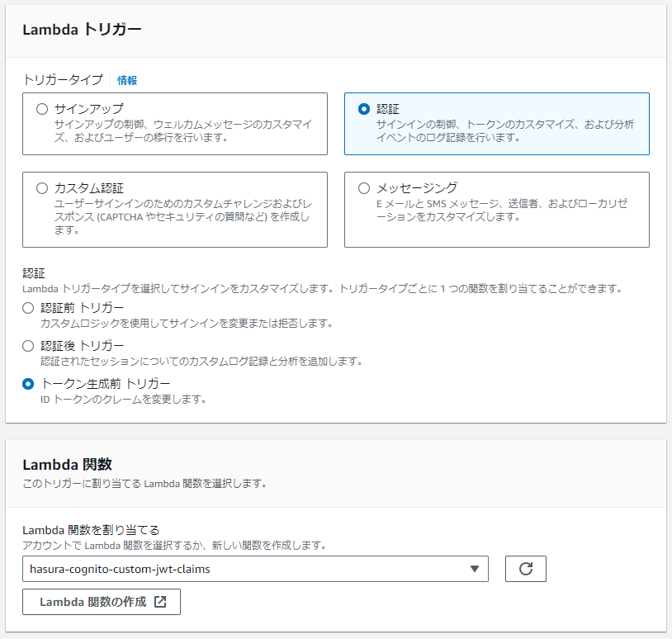This screenshot has height=639, width=672.
Task: Click the Lambda トリガー section heading
Action: [82, 30]
